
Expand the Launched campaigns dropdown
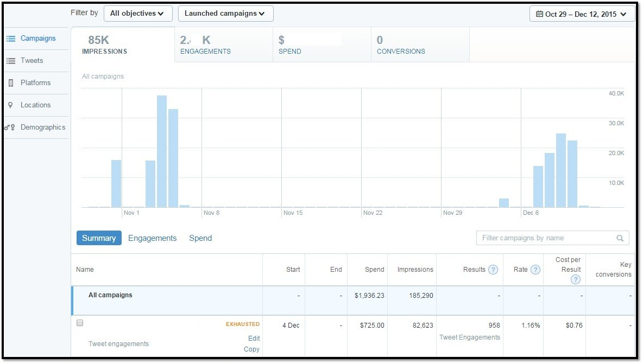tap(225, 14)
